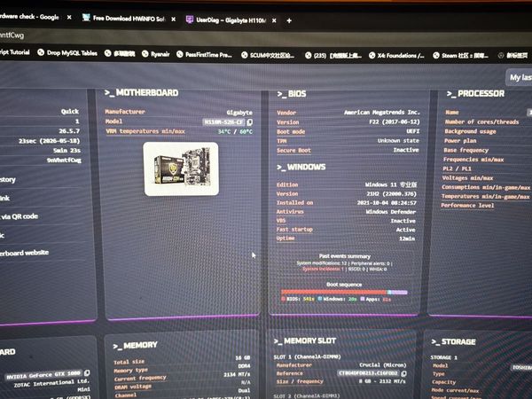532x399 pixels.
Task: Copy the memory reference CT8G4DFD8213
Action: pos(403,373)
